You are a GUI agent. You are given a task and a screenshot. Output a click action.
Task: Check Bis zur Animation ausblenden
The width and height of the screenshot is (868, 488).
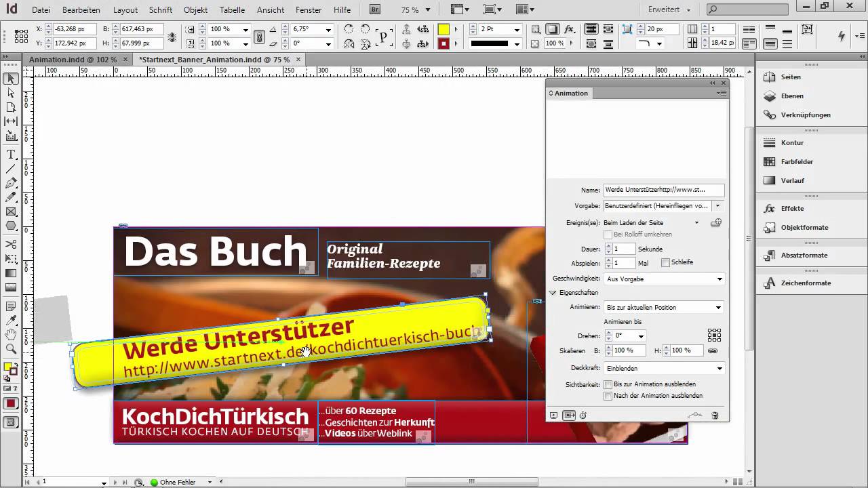(x=608, y=384)
